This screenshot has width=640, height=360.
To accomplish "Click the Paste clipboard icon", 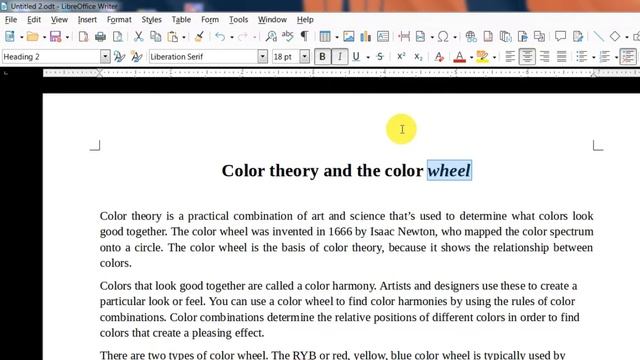I will tap(173, 37).
